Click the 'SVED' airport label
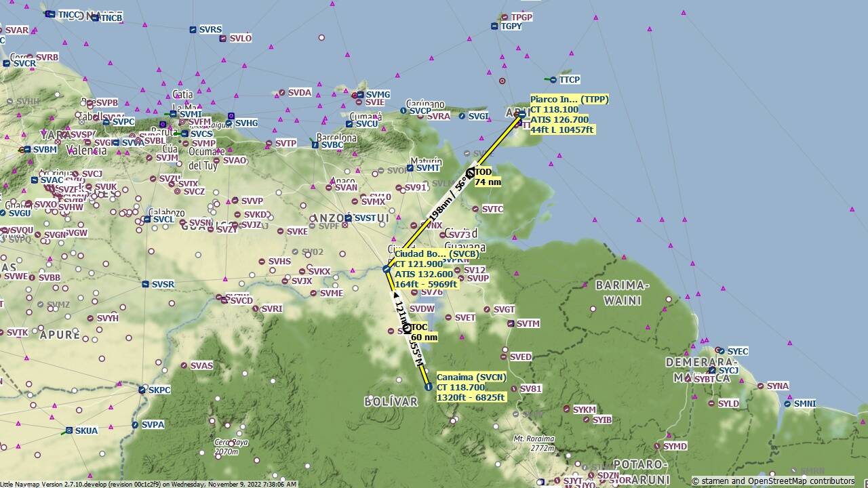Screen dimensions: 868x488 [x=521, y=357]
